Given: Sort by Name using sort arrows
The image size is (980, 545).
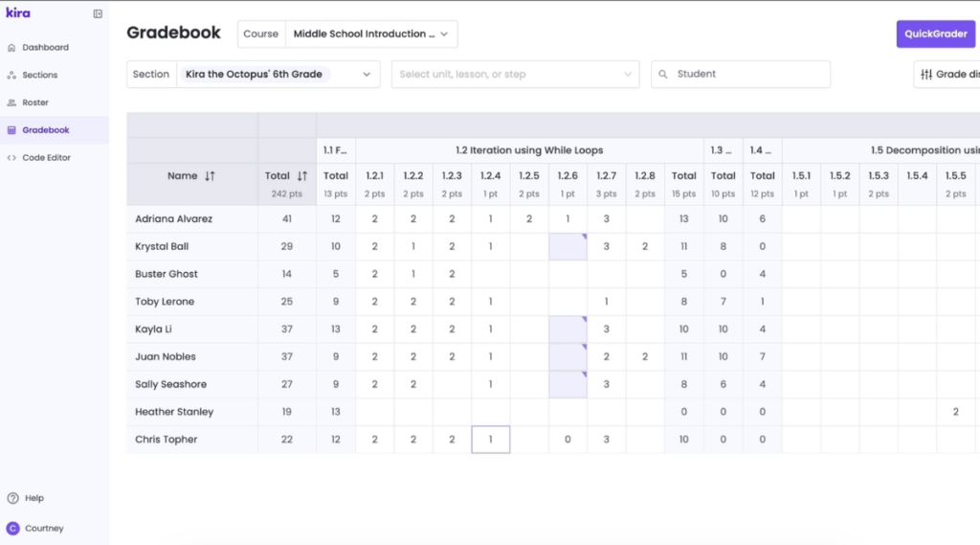Looking at the screenshot, I should coord(210,176).
